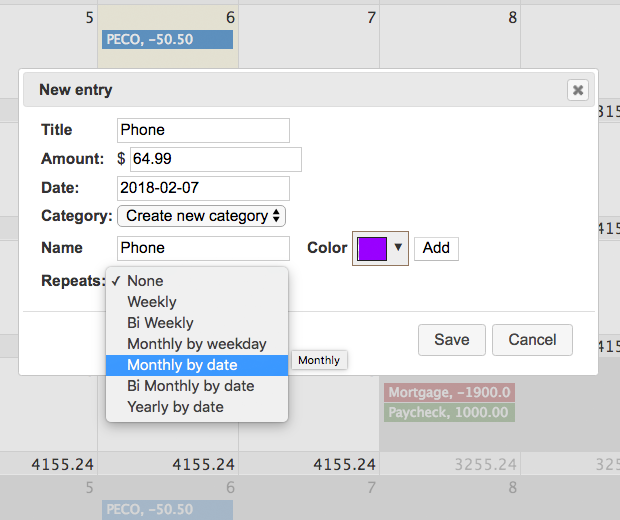Select Monthly by date option
This screenshot has width=620, height=520.
click(x=182, y=365)
